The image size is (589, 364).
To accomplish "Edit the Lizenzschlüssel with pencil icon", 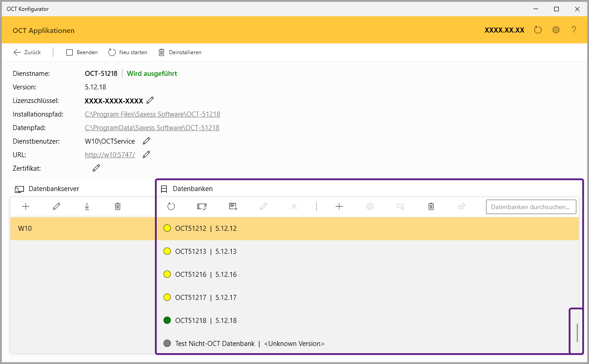I will point(150,100).
